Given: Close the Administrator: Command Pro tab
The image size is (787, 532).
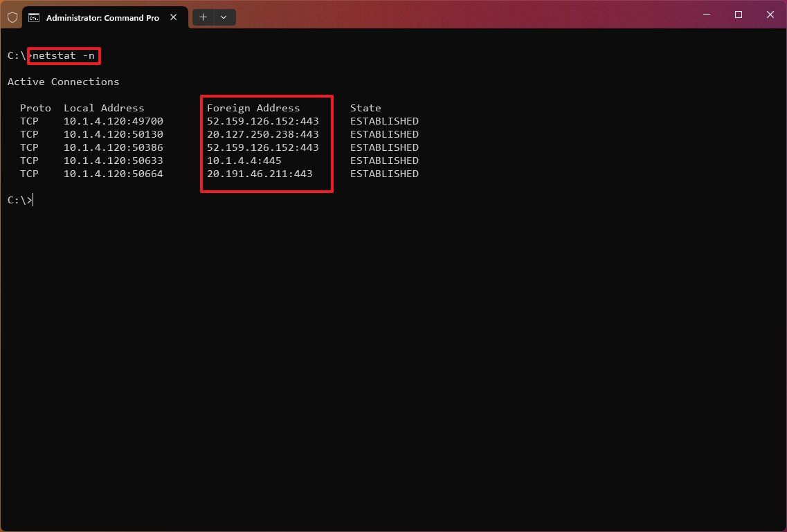Looking at the screenshot, I should 173,17.
